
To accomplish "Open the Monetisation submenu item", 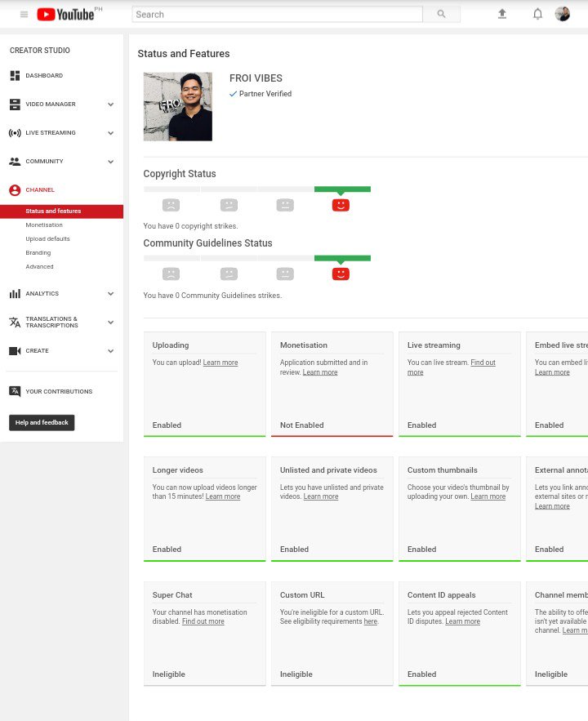I will click(x=44, y=225).
